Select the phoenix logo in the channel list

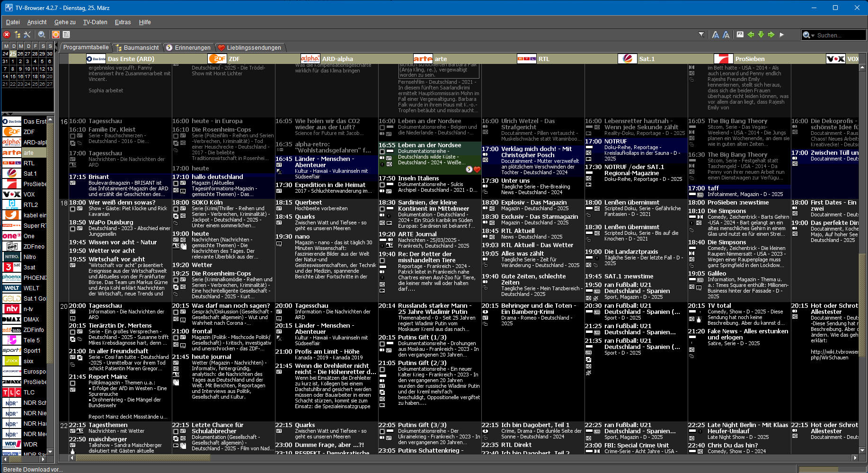pyautogui.click(x=12, y=278)
